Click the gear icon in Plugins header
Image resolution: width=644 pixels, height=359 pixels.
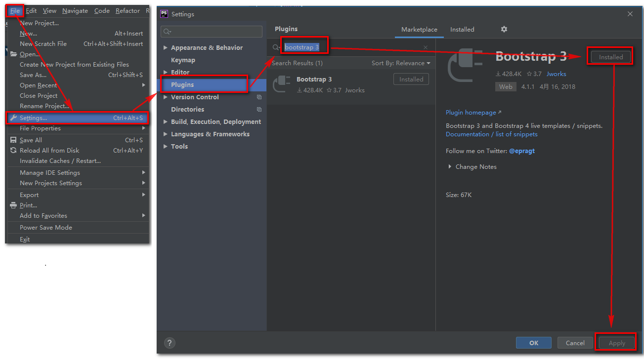tap(504, 29)
